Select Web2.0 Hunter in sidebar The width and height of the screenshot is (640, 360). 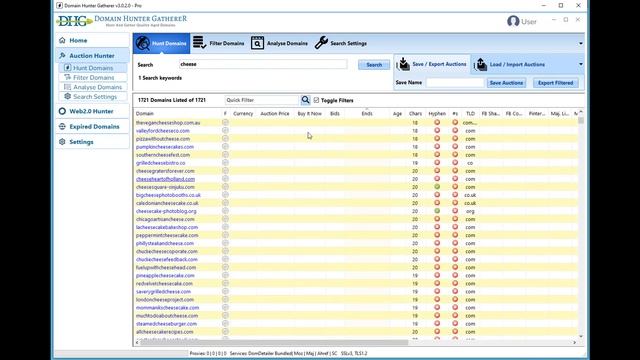(x=92, y=111)
